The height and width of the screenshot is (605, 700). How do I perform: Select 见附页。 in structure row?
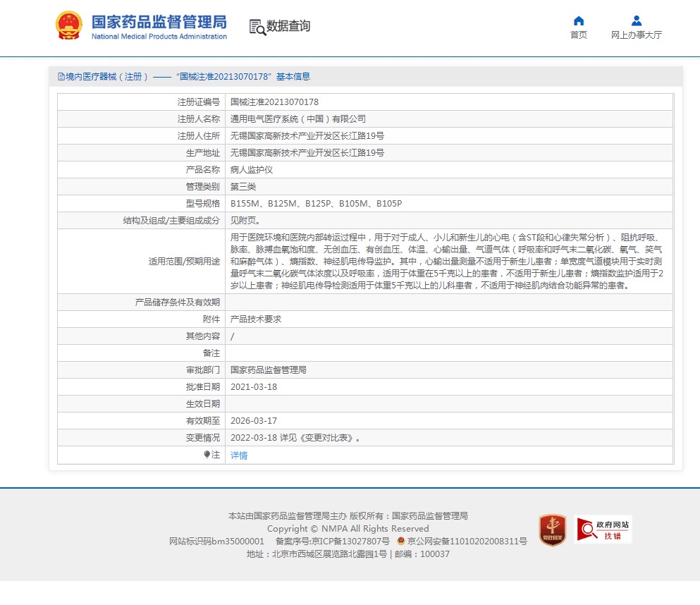245,221
